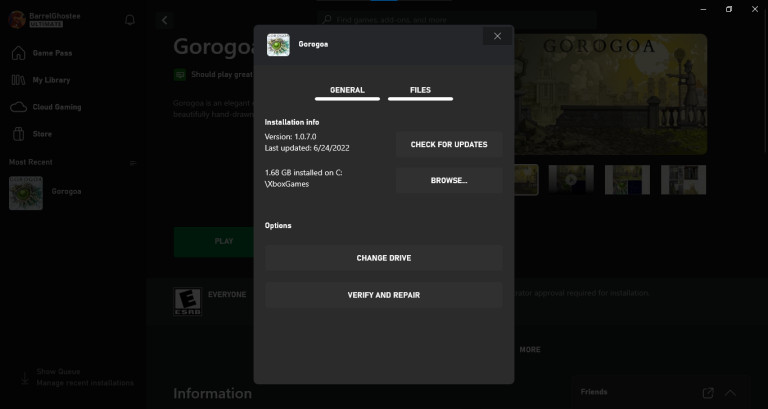Image resolution: width=768 pixels, height=409 pixels.
Task: Click the Show Queue download icon
Action: pyautogui.click(x=24, y=377)
